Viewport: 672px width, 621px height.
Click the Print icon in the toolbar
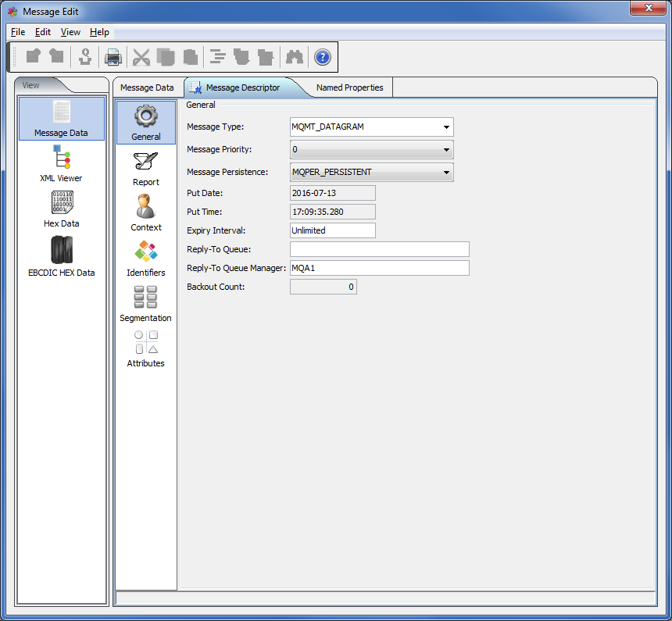[113, 57]
